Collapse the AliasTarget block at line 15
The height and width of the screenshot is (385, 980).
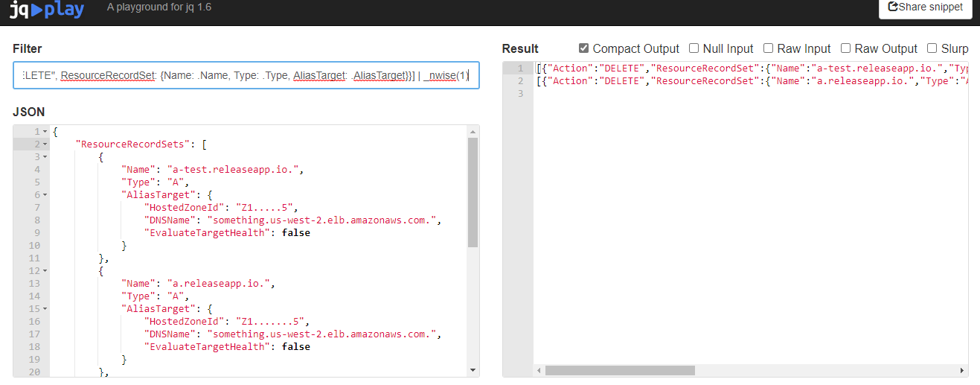45,309
